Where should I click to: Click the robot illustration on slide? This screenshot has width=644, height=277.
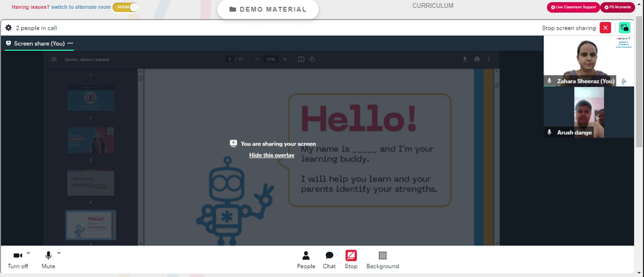pos(235,200)
